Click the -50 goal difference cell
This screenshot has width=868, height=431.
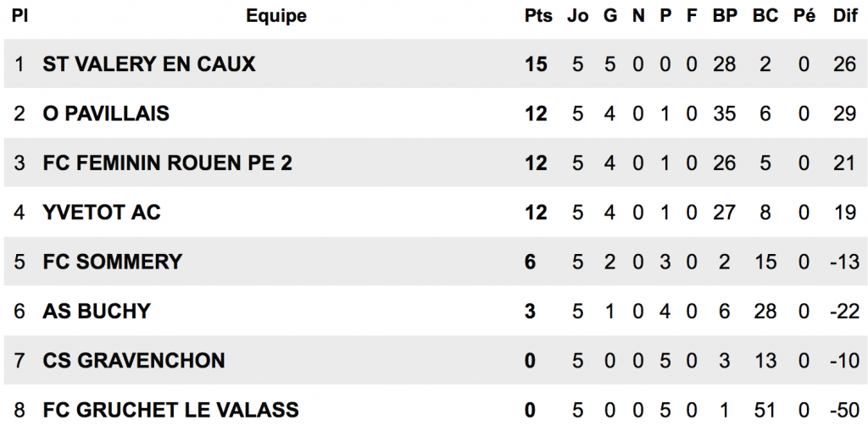844,411
